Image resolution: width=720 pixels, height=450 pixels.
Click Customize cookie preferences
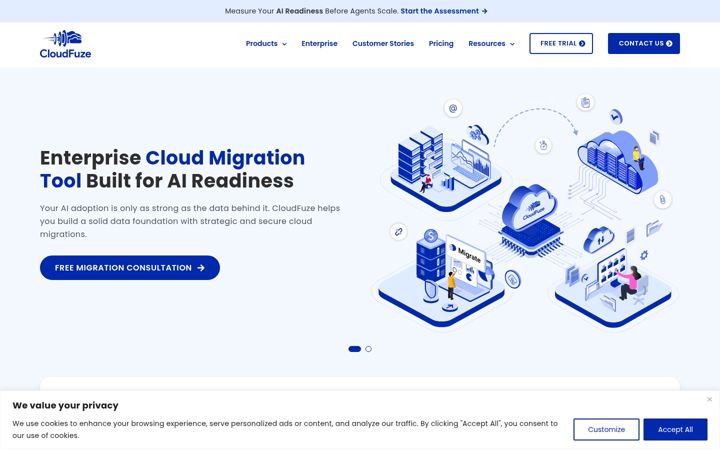(606, 429)
